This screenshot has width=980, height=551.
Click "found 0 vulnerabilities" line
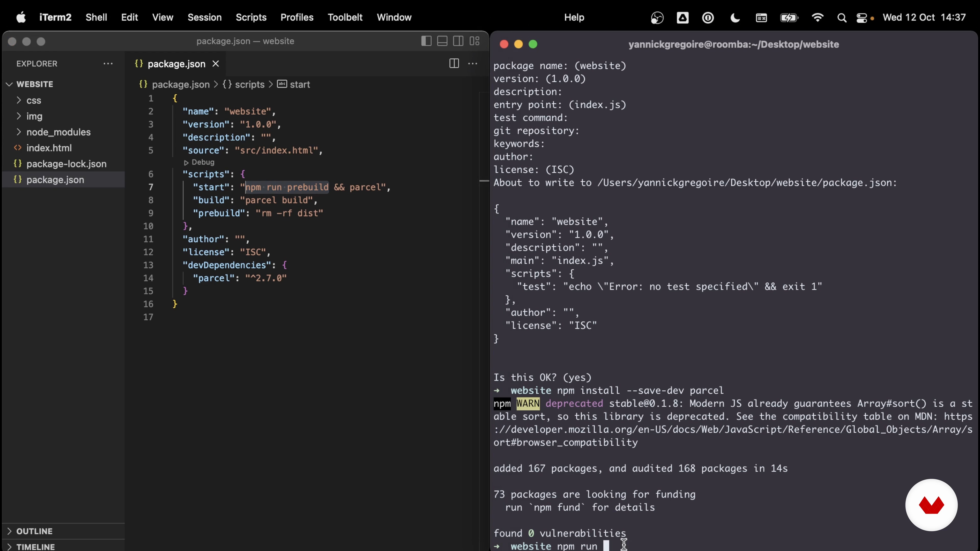tap(560, 533)
